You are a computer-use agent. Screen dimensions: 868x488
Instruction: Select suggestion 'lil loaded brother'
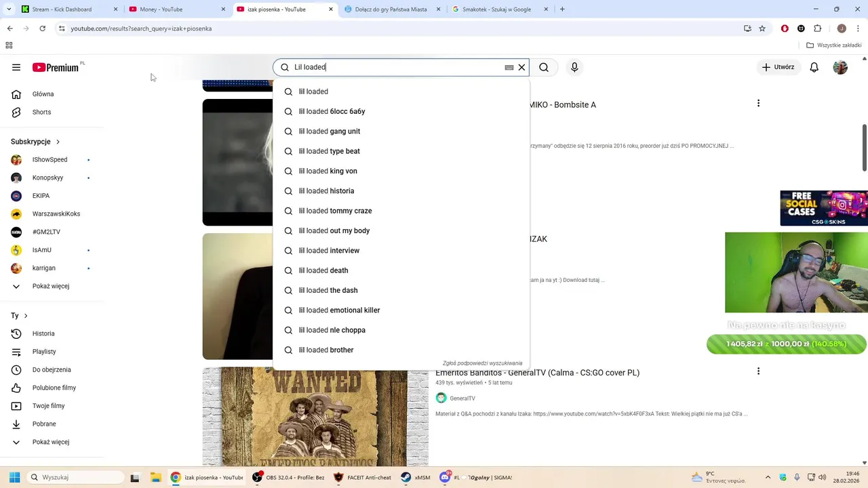[401, 350]
